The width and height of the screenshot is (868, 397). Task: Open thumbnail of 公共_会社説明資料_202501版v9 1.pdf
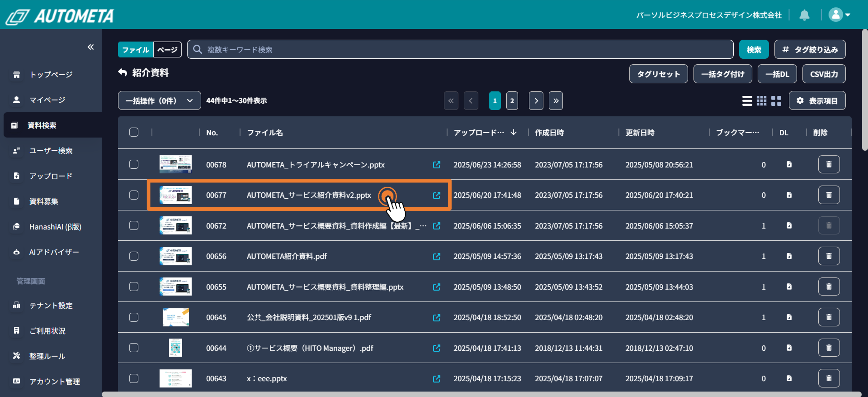click(x=175, y=317)
